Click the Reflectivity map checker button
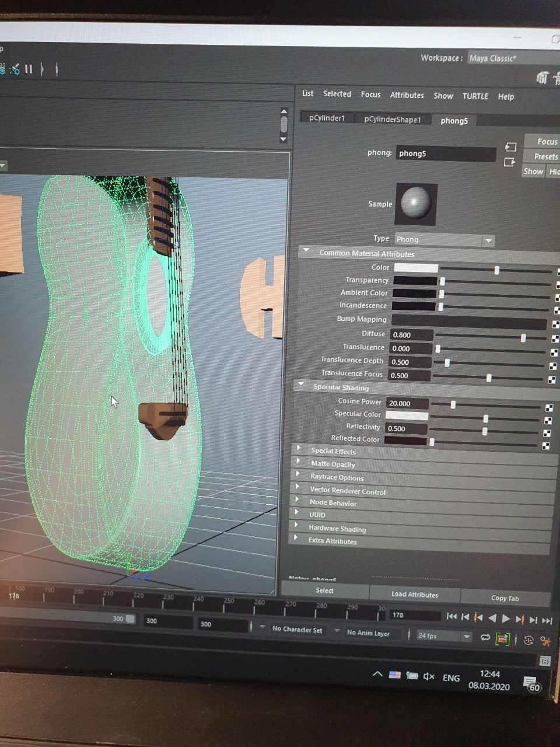The width and height of the screenshot is (560, 747). [547, 433]
